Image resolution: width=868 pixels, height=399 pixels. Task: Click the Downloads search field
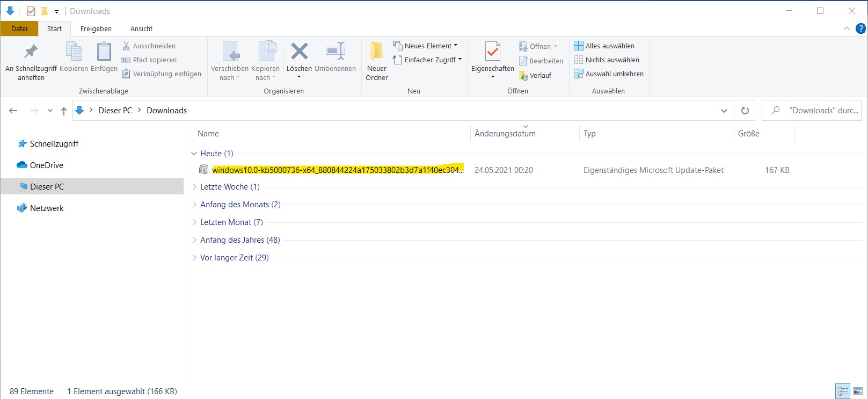(x=812, y=111)
